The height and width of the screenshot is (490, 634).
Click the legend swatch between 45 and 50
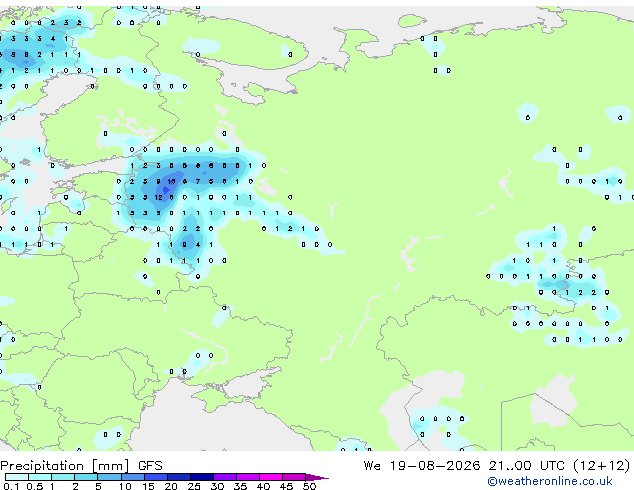[294, 477]
